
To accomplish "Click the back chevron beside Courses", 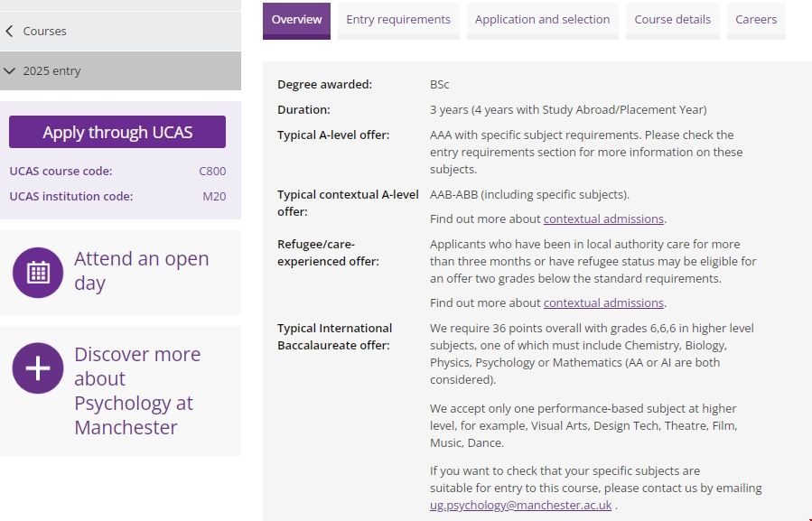I will tap(10, 32).
